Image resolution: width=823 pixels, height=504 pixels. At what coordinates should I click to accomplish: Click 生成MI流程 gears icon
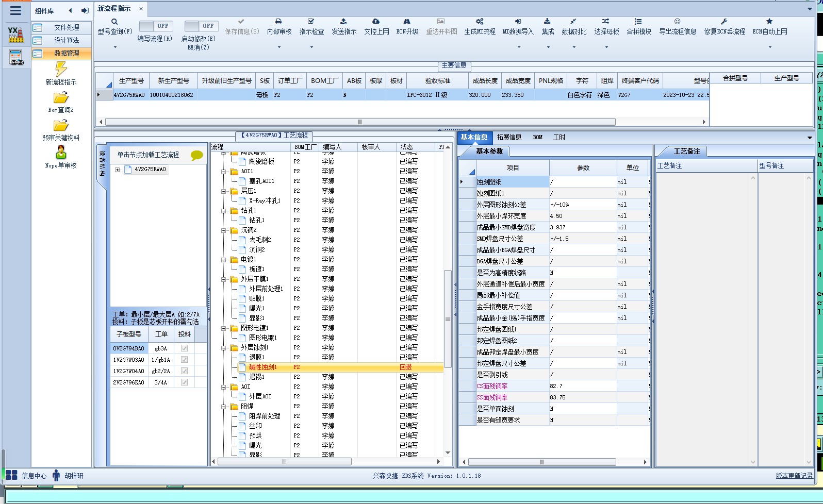tap(480, 22)
